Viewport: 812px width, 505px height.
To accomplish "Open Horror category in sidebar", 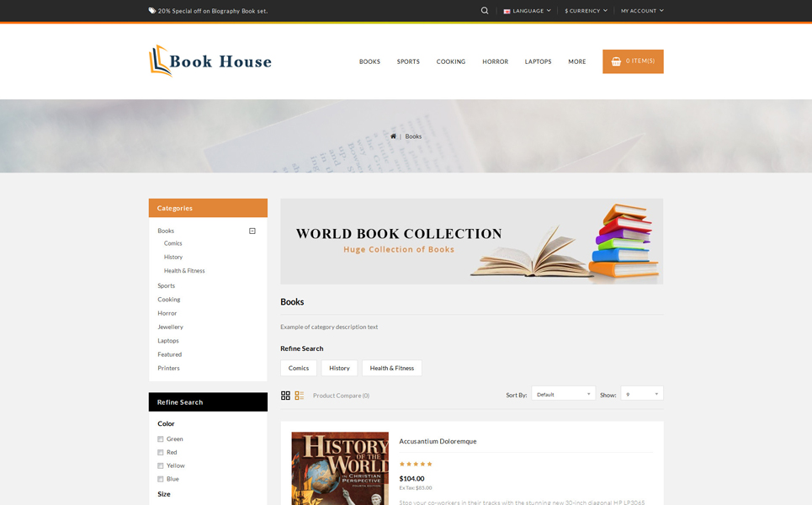I will (167, 313).
